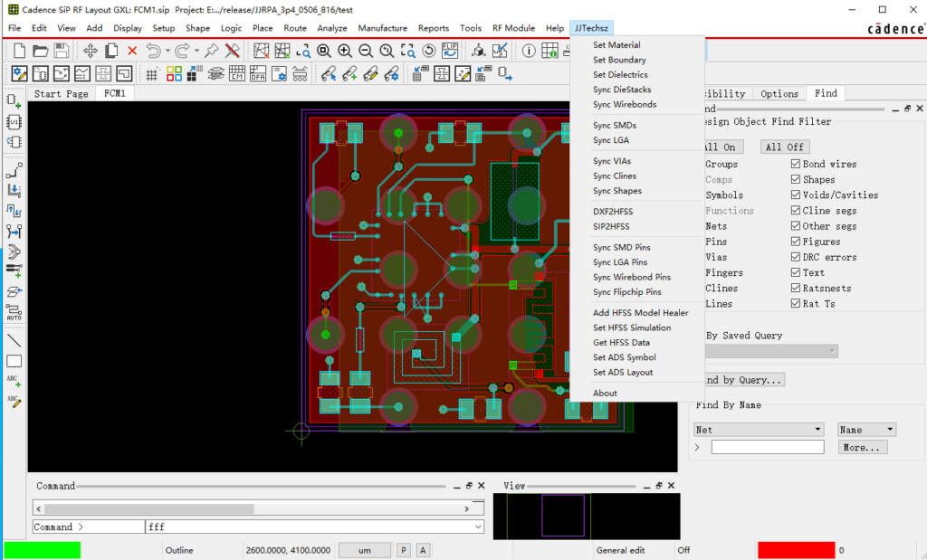Click the Copy tool icon
The height and width of the screenshot is (560, 927).
point(111,51)
